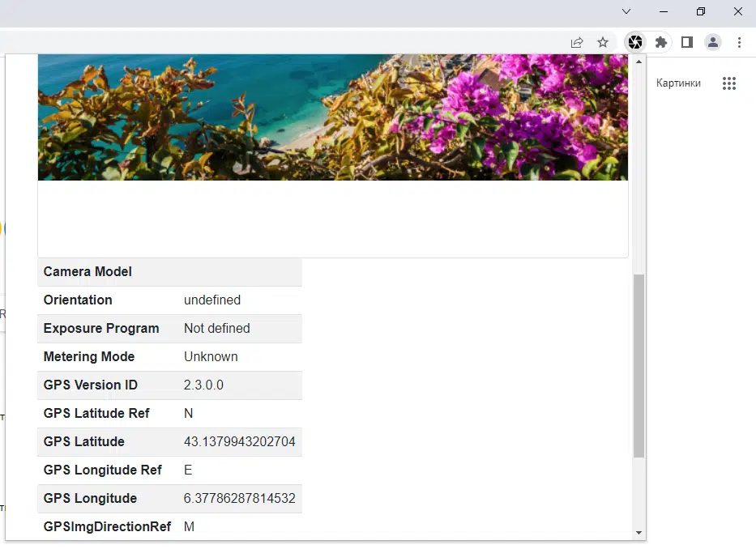Click the scroll down arrow of the popup
Image resolution: width=756 pixels, height=549 pixels.
pyautogui.click(x=639, y=533)
